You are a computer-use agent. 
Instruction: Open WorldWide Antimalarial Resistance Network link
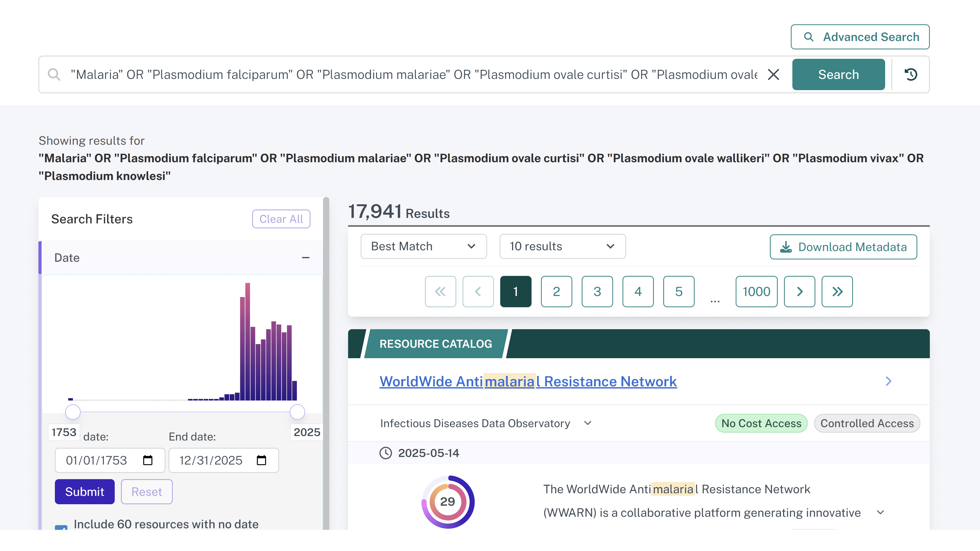(x=528, y=381)
